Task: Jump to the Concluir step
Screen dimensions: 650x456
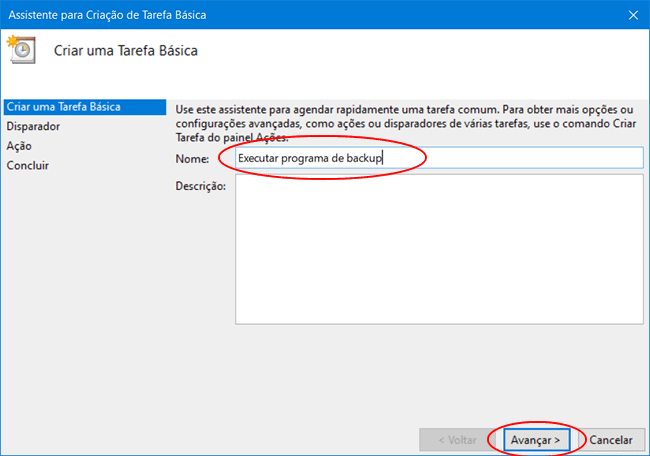Action: [x=28, y=165]
